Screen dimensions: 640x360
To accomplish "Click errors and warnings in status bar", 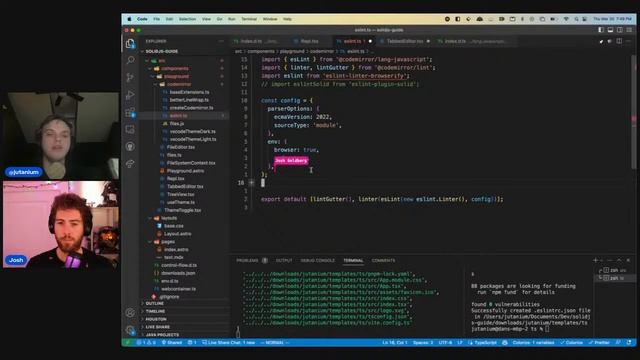I will (146, 342).
